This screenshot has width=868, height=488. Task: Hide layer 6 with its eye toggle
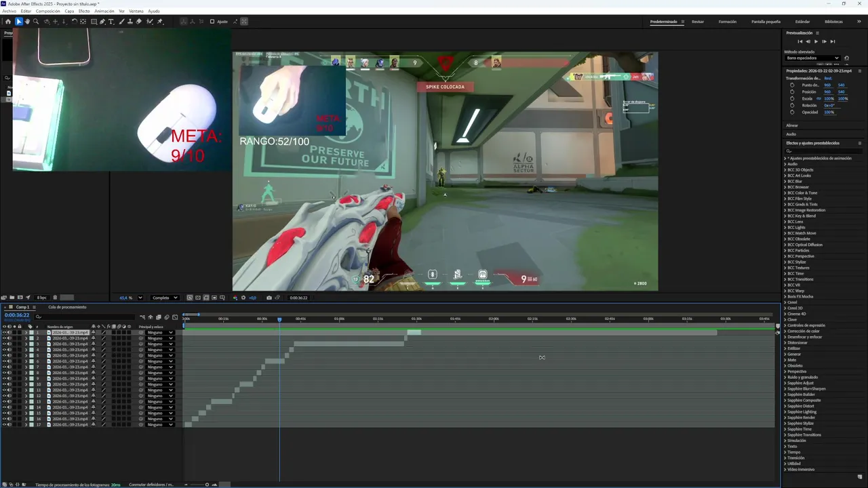[4, 361]
